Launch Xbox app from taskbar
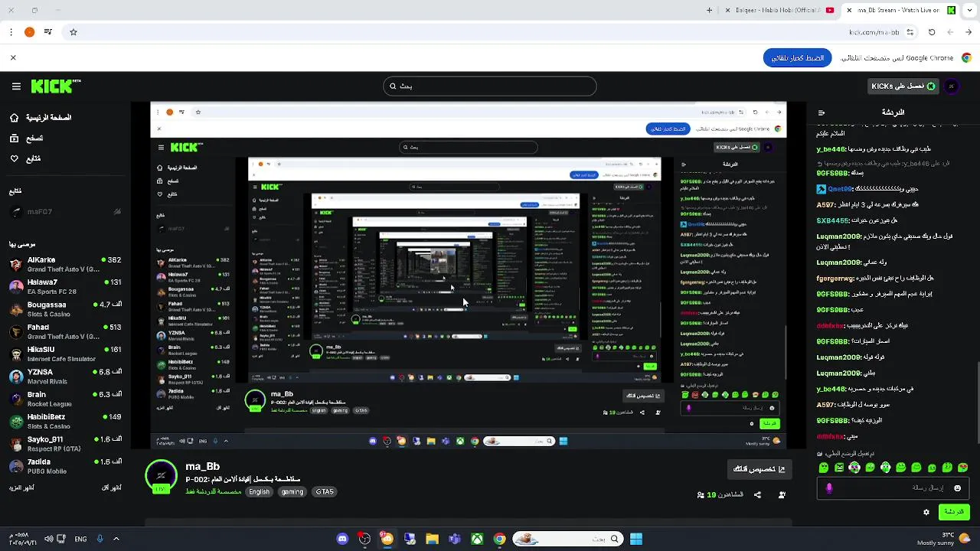 pyautogui.click(x=477, y=539)
